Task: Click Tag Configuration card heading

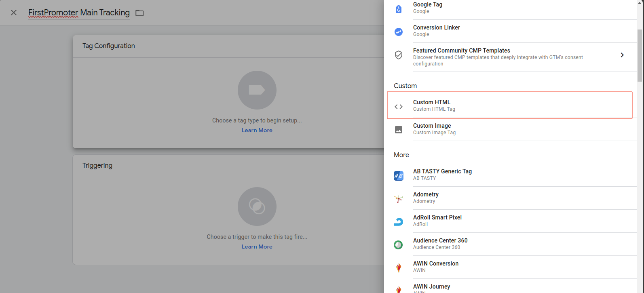Action: [109, 46]
